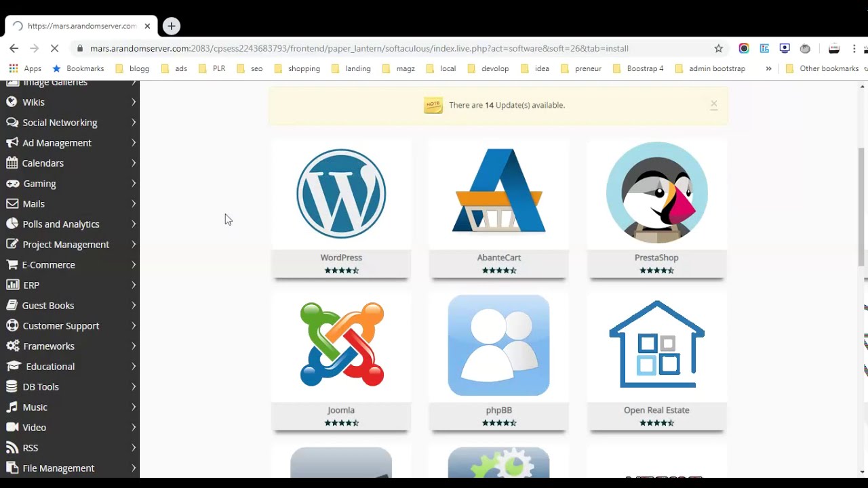
Task: Click the Social Networking chat icon
Action: pos(12,122)
